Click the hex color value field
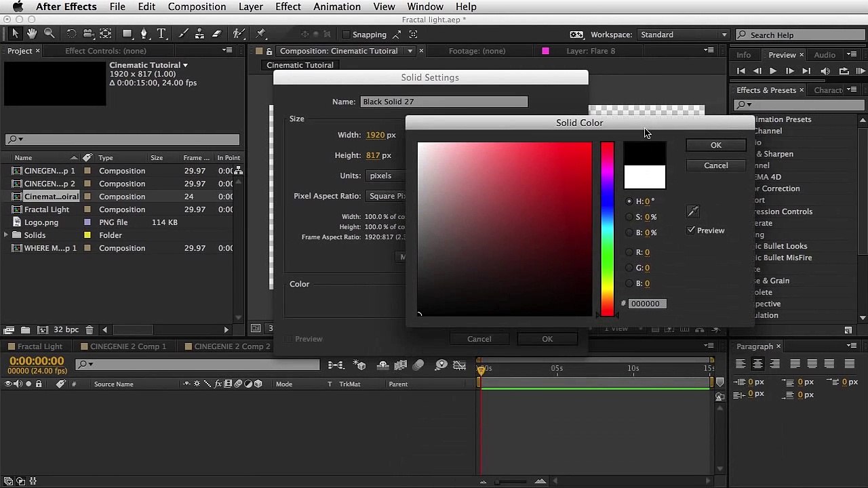The width and height of the screenshot is (868, 488). click(647, 304)
